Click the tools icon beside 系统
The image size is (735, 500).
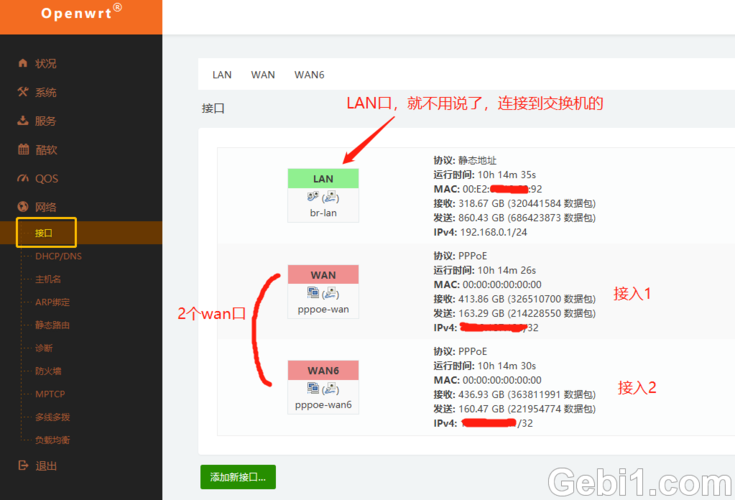[22, 92]
